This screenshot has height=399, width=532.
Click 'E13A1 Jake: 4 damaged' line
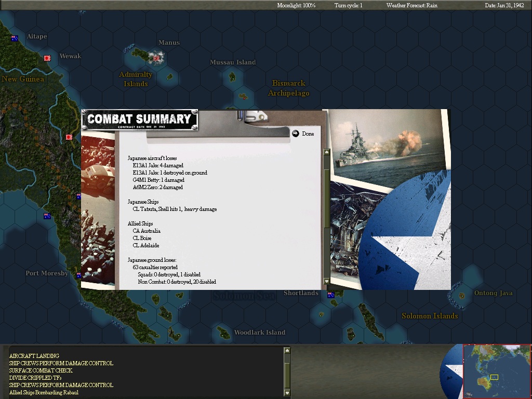coord(158,165)
